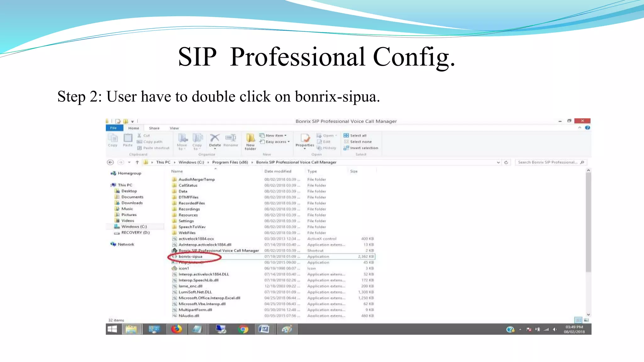Viewport: 644px width, 362px height.
Task: Select Homegroup in navigation pane
Action: click(x=126, y=173)
